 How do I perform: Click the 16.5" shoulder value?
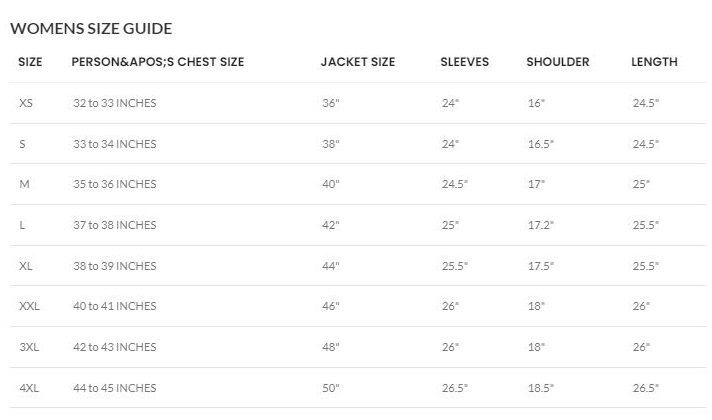point(540,144)
